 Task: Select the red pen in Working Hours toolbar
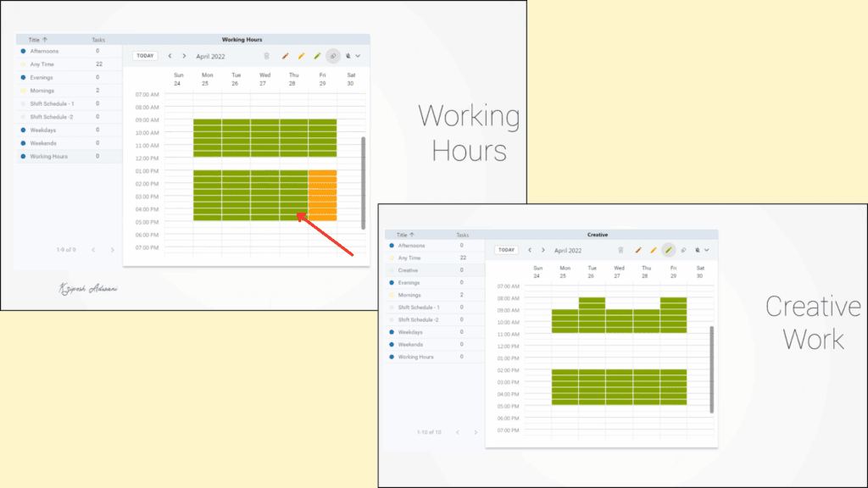tap(285, 56)
